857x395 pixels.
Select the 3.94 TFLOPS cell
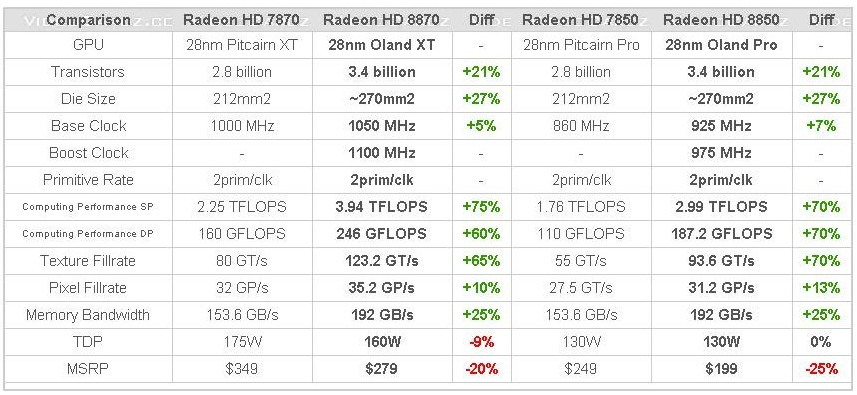click(x=381, y=207)
